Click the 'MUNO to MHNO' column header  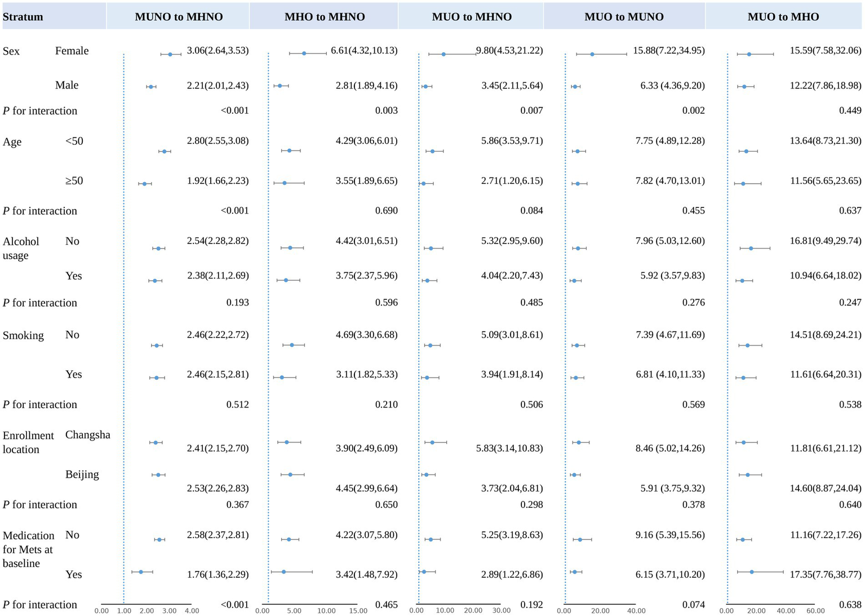(x=179, y=17)
